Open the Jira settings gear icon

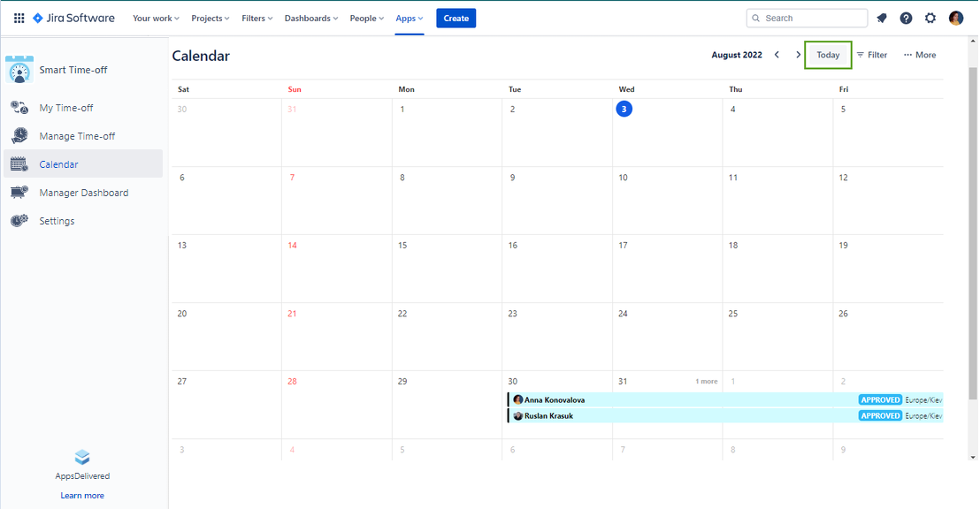(x=930, y=18)
